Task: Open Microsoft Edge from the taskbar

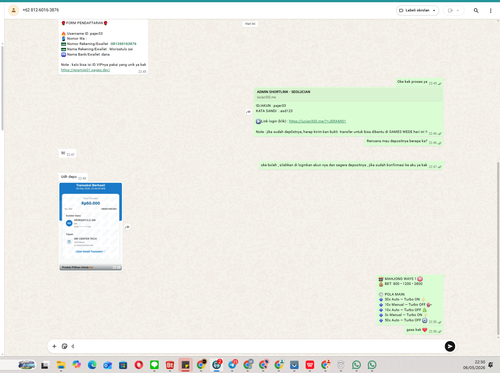Action: 92,365
